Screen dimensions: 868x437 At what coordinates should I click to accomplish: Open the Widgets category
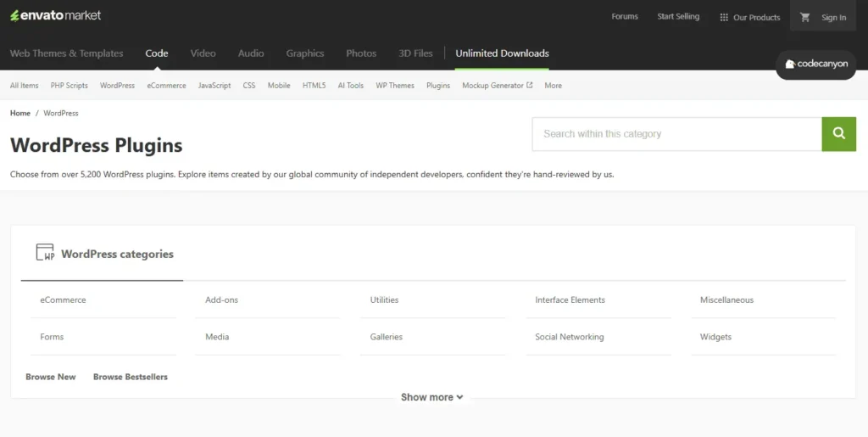coord(715,337)
